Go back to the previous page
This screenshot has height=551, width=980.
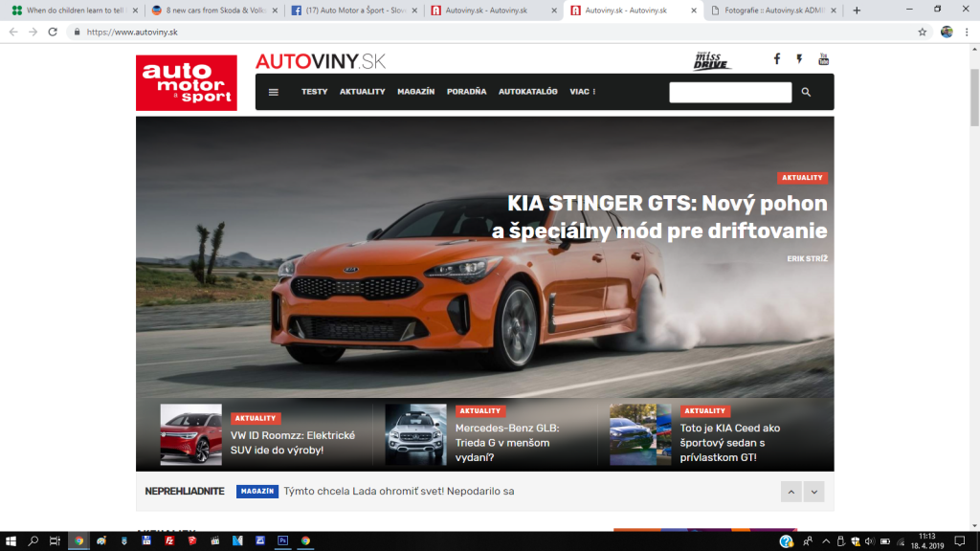13,32
